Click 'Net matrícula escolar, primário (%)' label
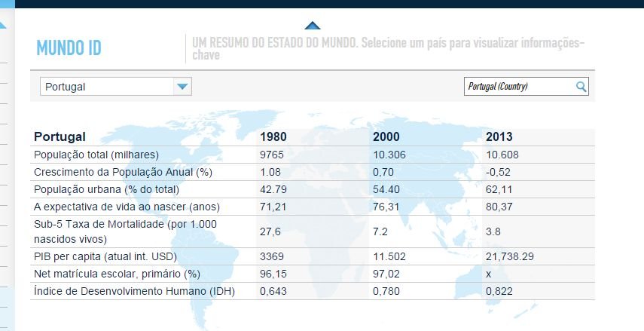The height and width of the screenshot is (331, 644). [x=117, y=274]
